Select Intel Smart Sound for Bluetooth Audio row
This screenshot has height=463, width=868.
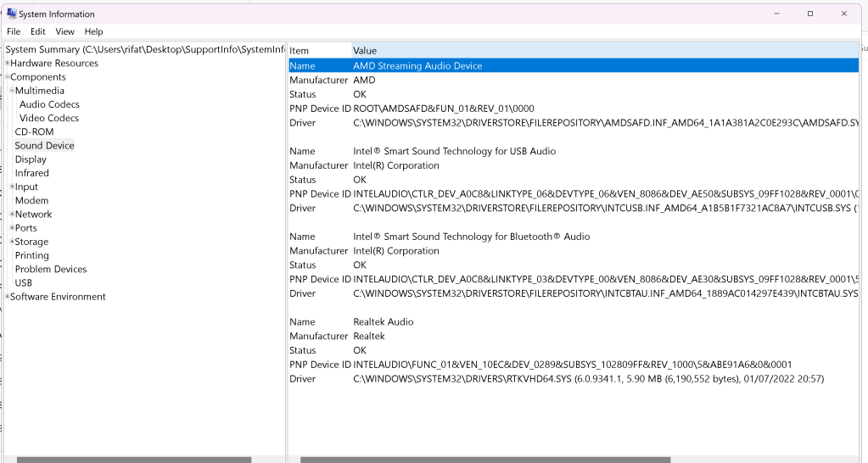pos(574,237)
